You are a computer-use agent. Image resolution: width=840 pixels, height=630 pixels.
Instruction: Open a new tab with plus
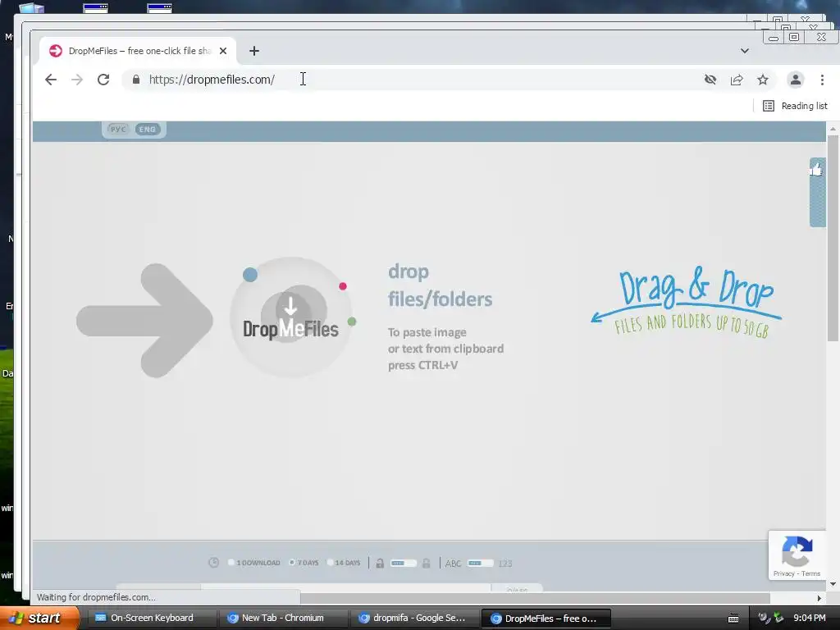coord(254,51)
